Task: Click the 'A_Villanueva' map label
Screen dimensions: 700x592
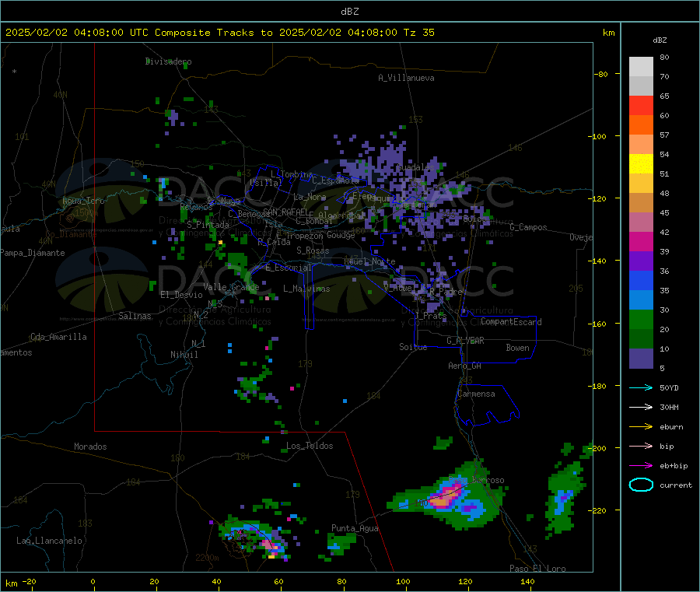Action: (x=406, y=78)
